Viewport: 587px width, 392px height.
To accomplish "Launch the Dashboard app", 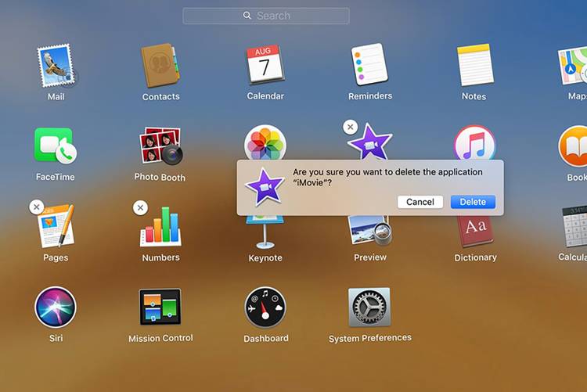I will coord(265,307).
